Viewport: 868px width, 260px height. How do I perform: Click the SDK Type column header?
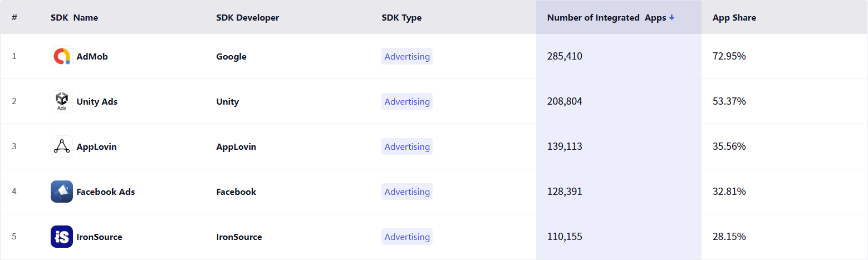pos(401,18)
